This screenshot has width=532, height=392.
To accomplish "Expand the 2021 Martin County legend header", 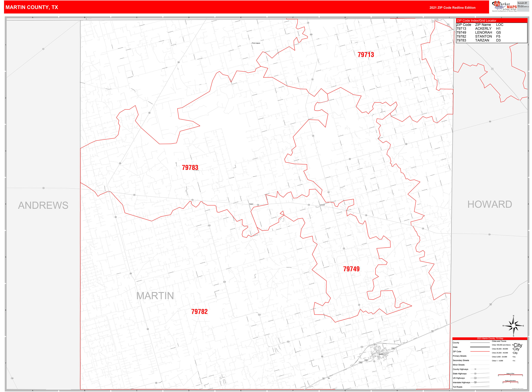I will 490,338.
